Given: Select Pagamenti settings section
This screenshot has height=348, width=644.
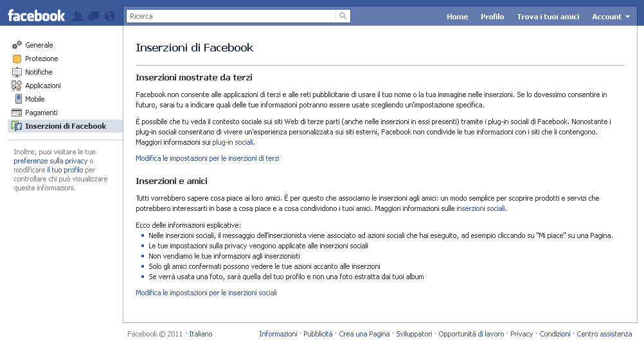Looking at the screenshot, I should (x=41, y=113).
